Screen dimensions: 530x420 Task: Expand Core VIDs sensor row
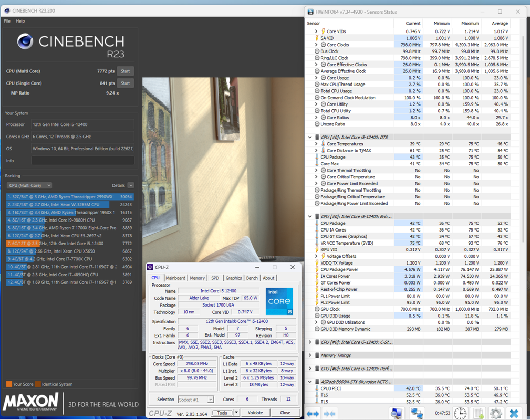click(316, 31)
